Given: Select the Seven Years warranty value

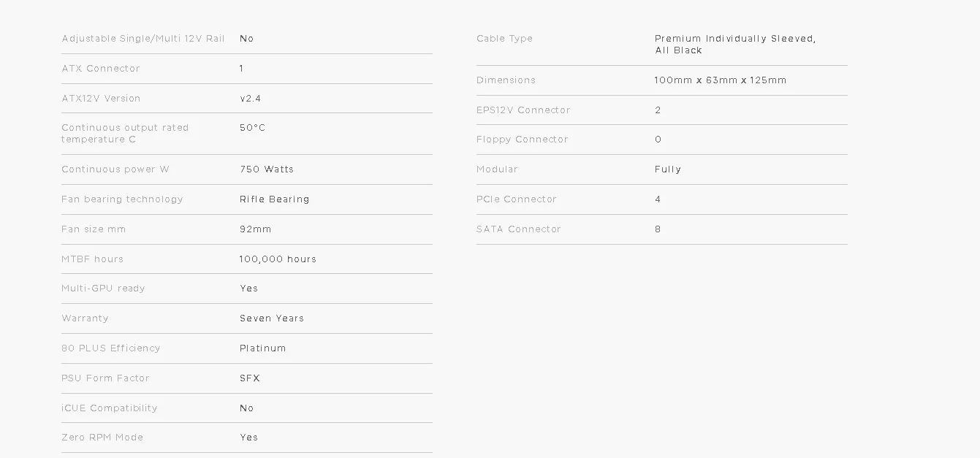Looking at the screenshot, I should [271, 318].
